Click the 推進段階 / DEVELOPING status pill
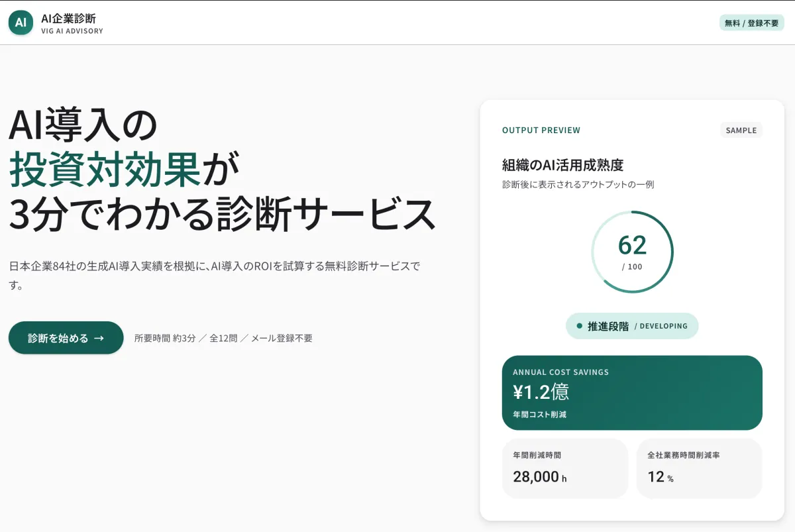 point(632,326)
